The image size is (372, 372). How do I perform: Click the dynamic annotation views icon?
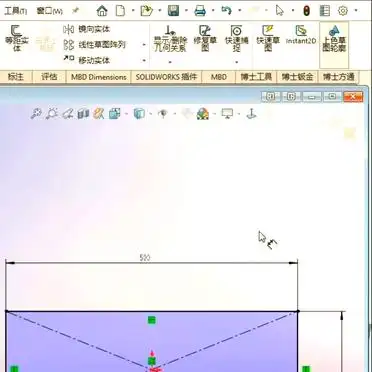pos(98,114)
